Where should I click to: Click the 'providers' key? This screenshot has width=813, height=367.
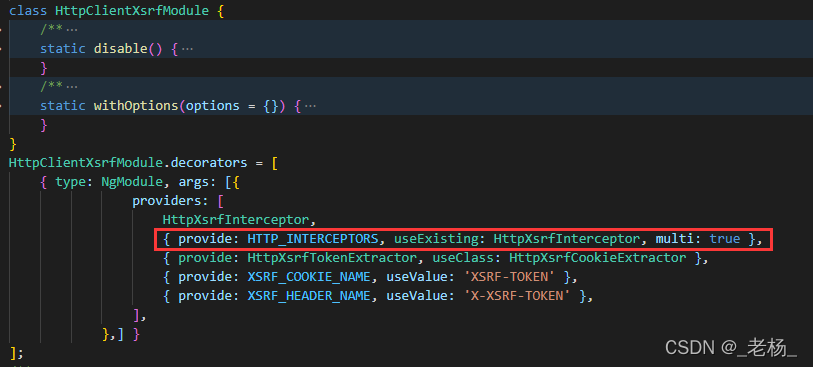tap(167, 201)
